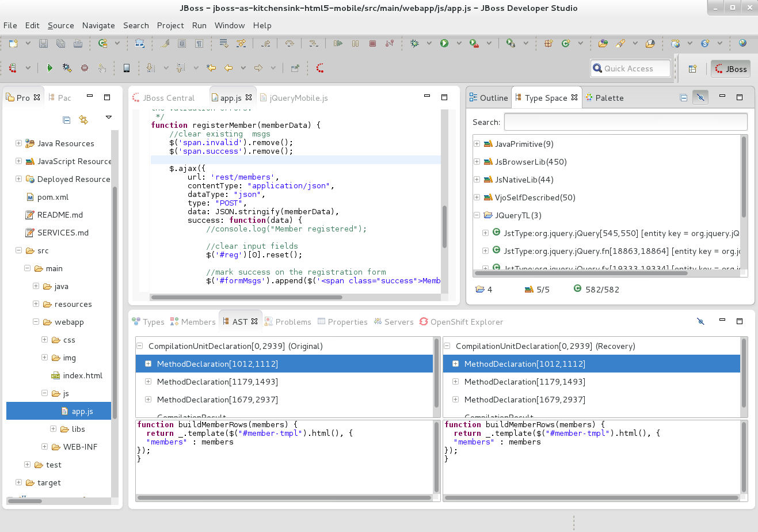Click the '582/582' type count text

tap(602, 290)
